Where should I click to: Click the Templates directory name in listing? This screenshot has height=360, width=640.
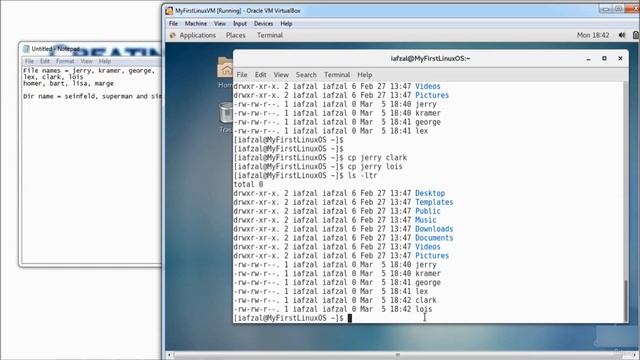434,202
